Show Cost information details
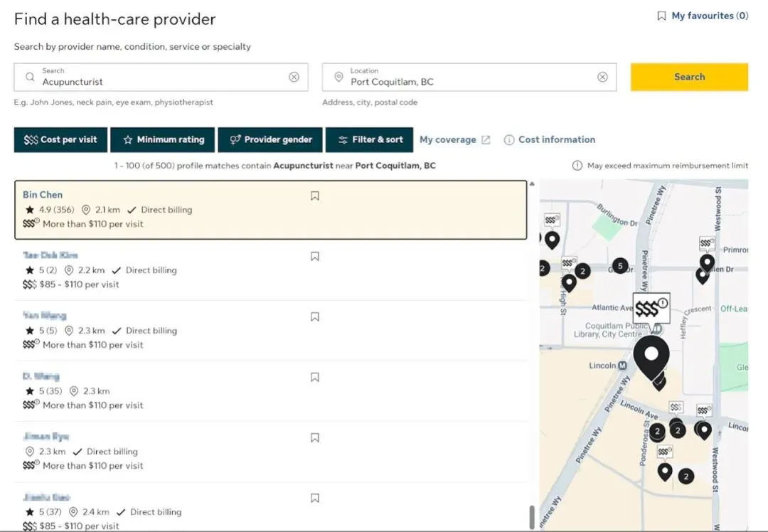Image resolution: width=768 pixels, height=532 pixels. click(x=549, y=139)
